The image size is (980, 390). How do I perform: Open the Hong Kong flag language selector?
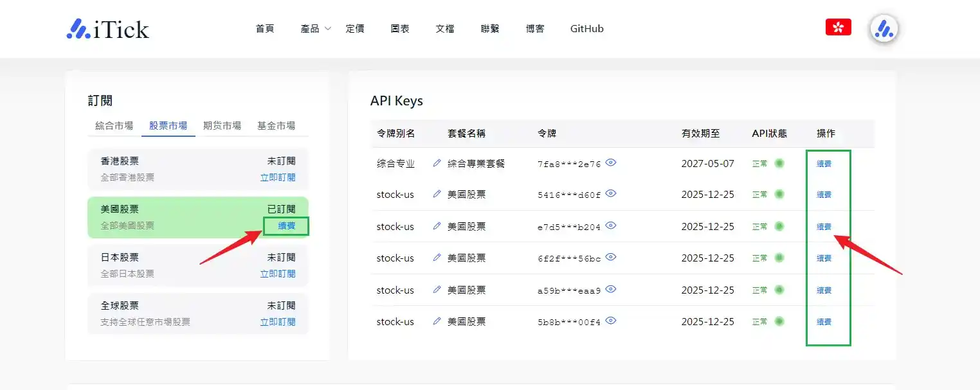(x=838, y=27)
